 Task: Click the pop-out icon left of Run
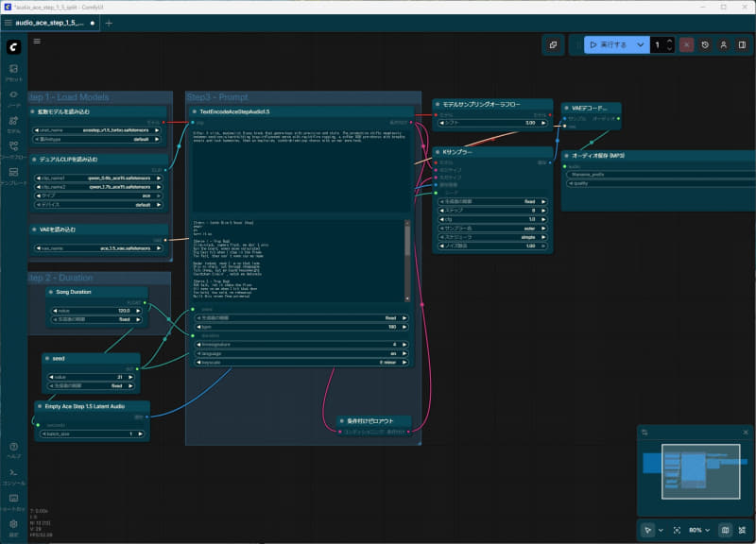553,44
